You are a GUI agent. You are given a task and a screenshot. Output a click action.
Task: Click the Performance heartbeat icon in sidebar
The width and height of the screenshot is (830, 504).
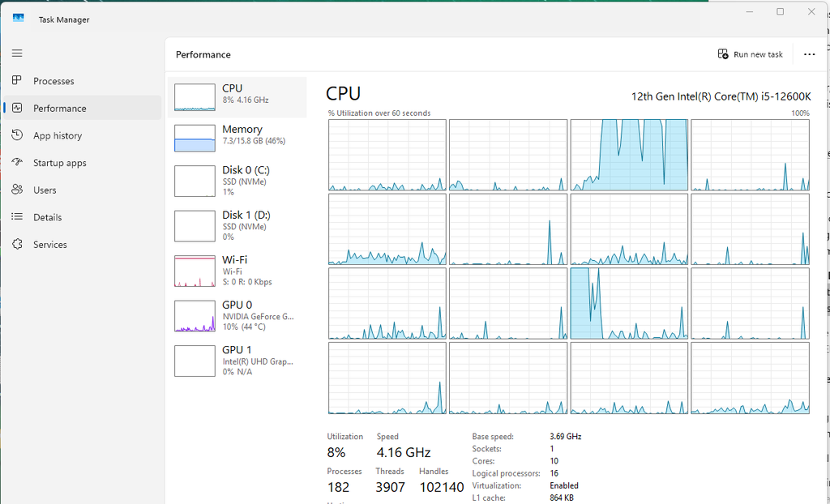coord(17,108)
